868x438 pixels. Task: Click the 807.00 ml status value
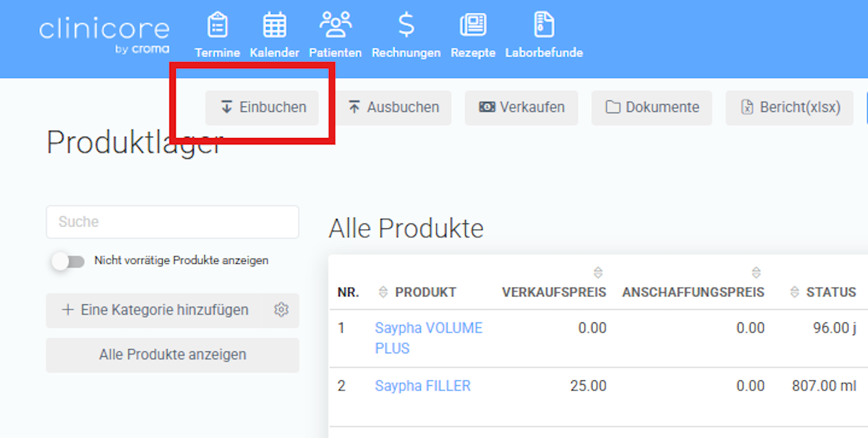(x=824, y=386)
